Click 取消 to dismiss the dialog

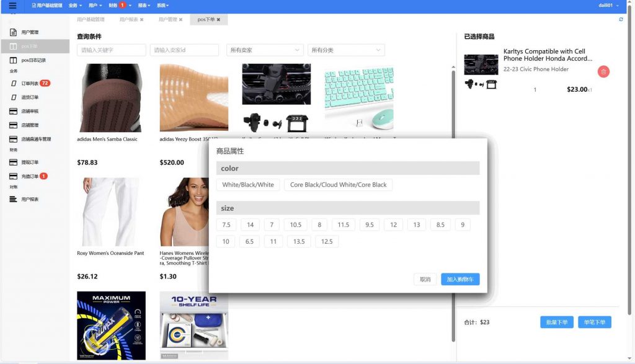click(x=425, y=280)
